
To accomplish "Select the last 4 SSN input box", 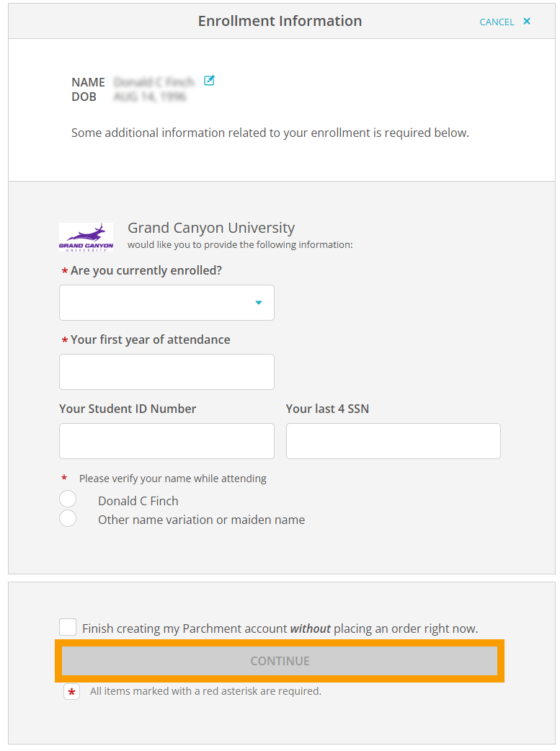I will tap(394, 441).
